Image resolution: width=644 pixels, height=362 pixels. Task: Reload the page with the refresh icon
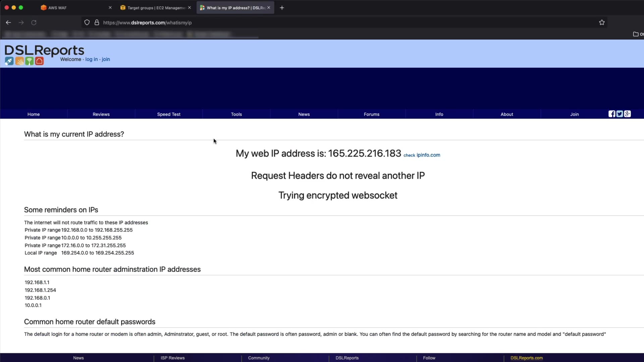pos(34,22)
